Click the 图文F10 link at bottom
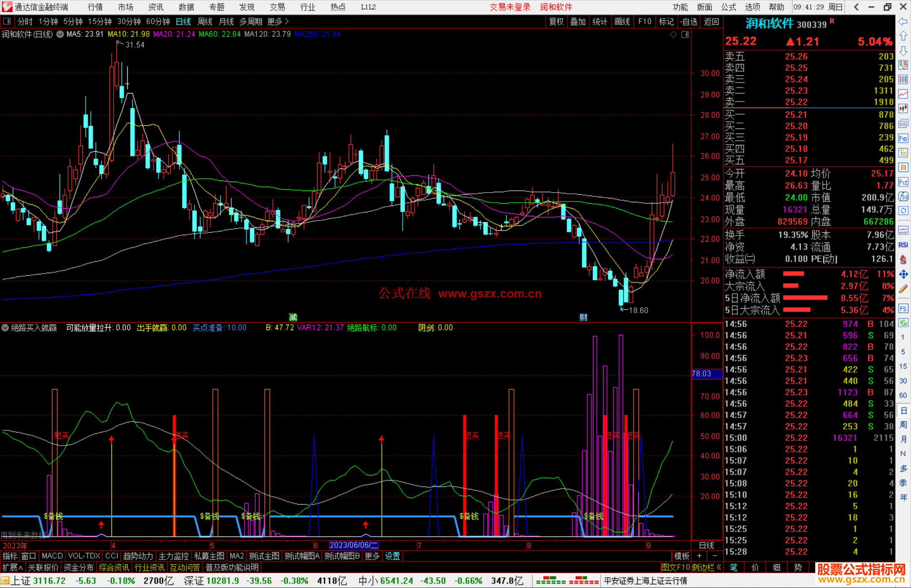911x588 pixels. (675, 567)
